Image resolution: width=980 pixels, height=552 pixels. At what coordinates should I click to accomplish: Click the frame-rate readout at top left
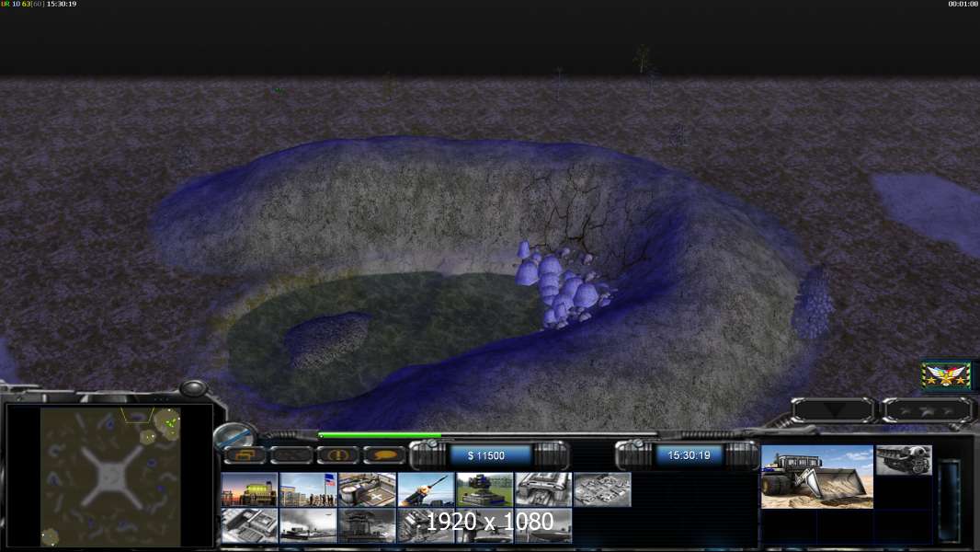(x=39, y=4)
